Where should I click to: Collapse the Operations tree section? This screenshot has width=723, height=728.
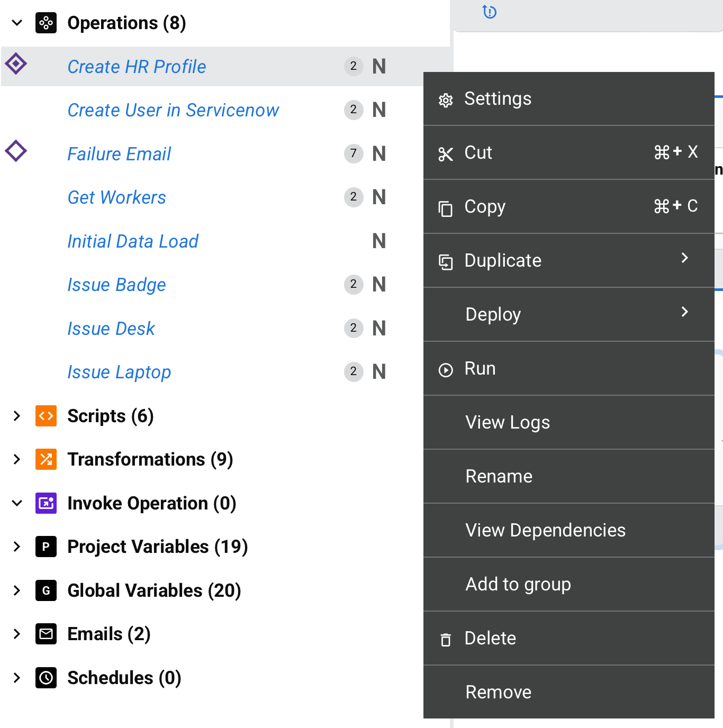tap(17, 23)
